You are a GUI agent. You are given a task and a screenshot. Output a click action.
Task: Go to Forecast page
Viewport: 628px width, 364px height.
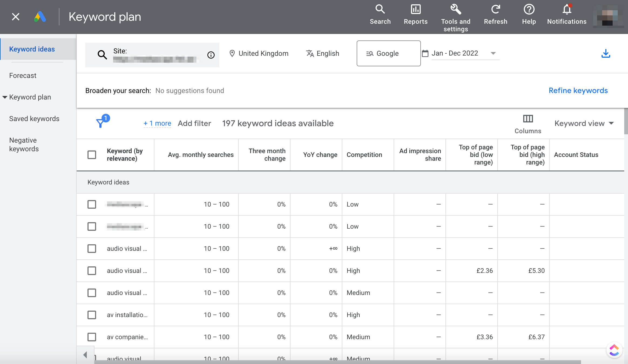(23, 75)
